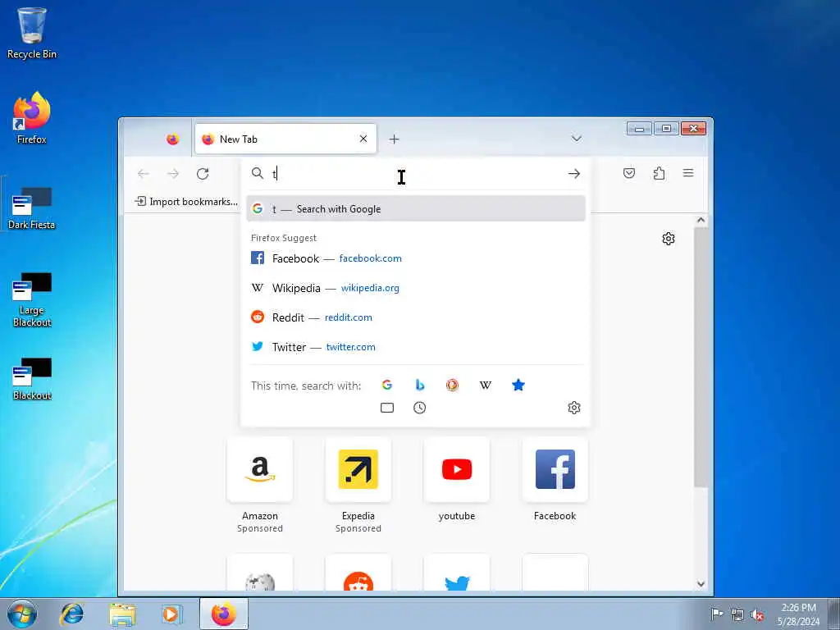Choose 't — Search with Google' row
840x630 pixels.
click(x=416, y=209)
